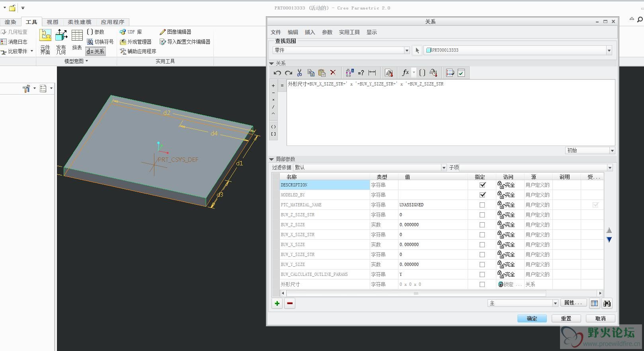Viewport: 644px width, 351px height.
Task: Click the show dimension icon in relations toolbar
Action: point(372,73)
